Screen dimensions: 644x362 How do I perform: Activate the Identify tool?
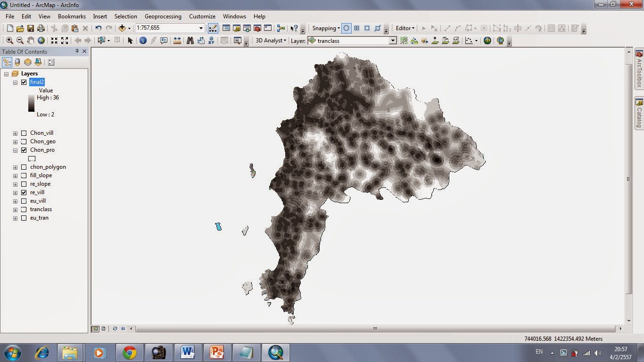coord(143,41)
